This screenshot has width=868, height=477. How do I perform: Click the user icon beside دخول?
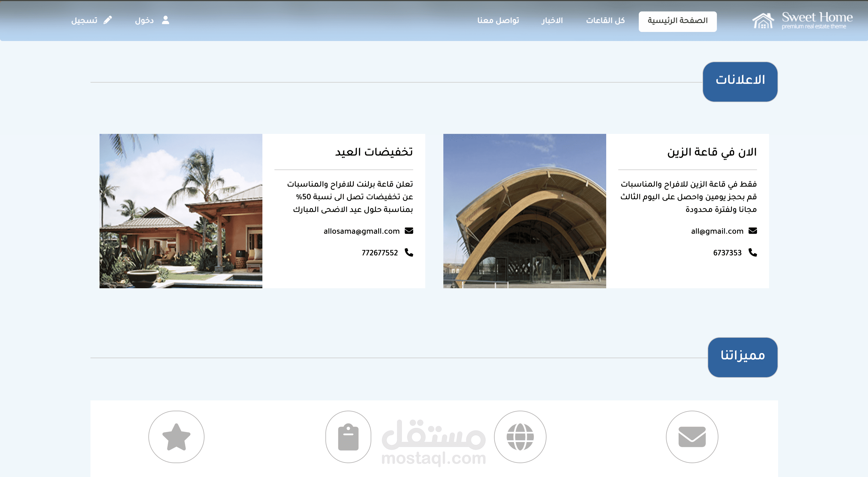click(166, 20)
